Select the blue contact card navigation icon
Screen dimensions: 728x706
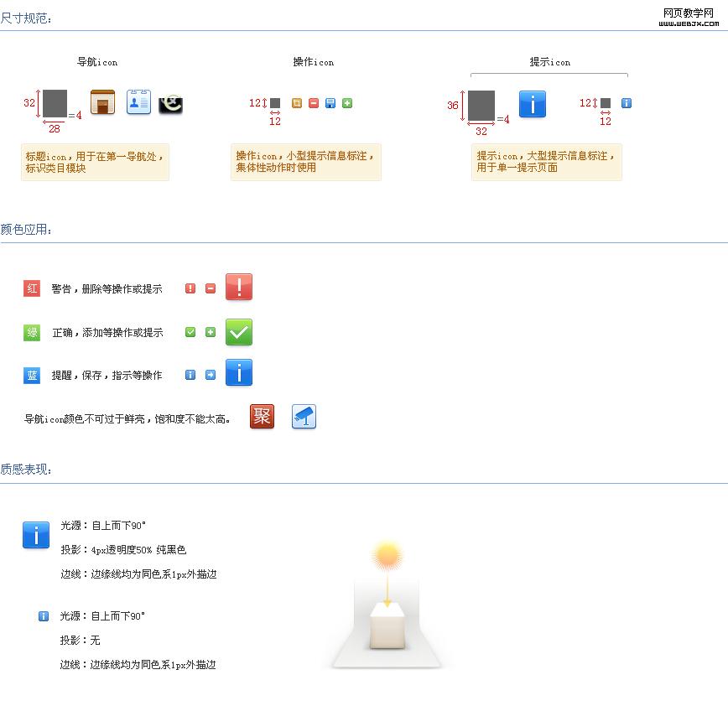point(138,102)
